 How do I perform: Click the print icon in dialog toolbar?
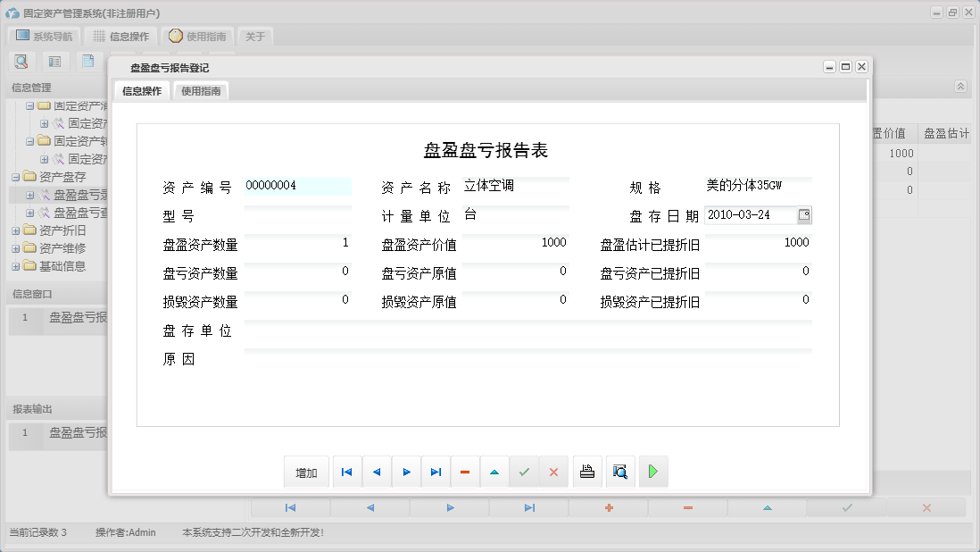click(x=586, y=471)
